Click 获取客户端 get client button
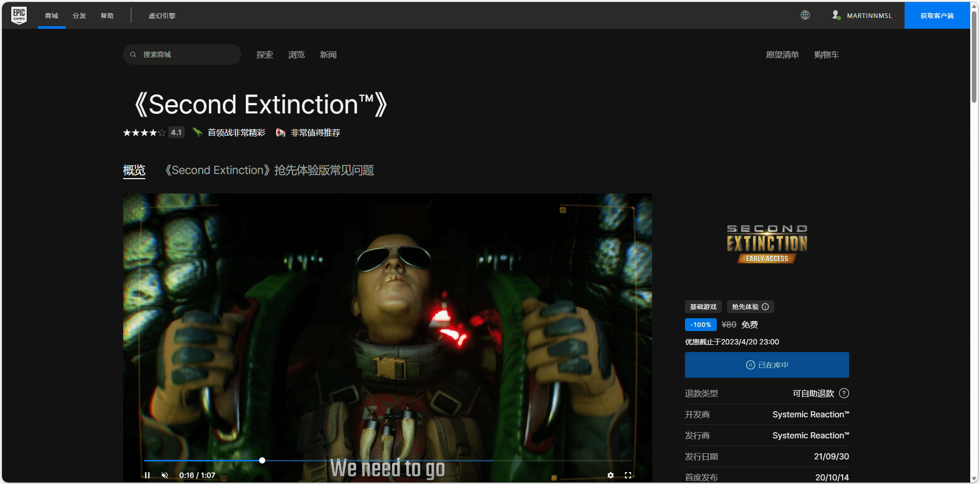 coord(937,15)
